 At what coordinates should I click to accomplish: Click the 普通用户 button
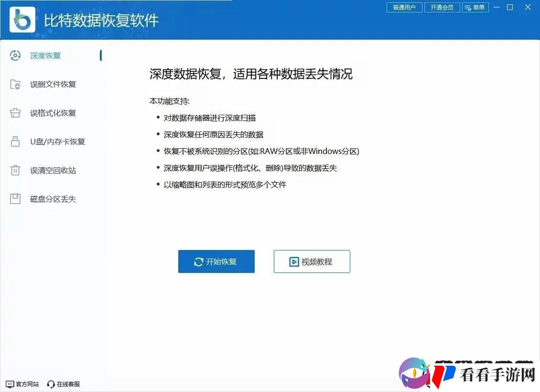click(x=404, y=7)
